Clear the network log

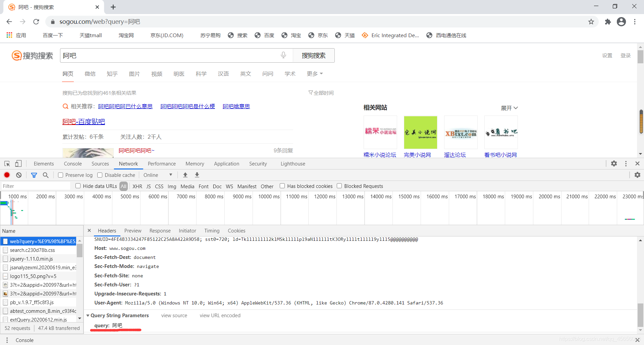click(19, 175)
